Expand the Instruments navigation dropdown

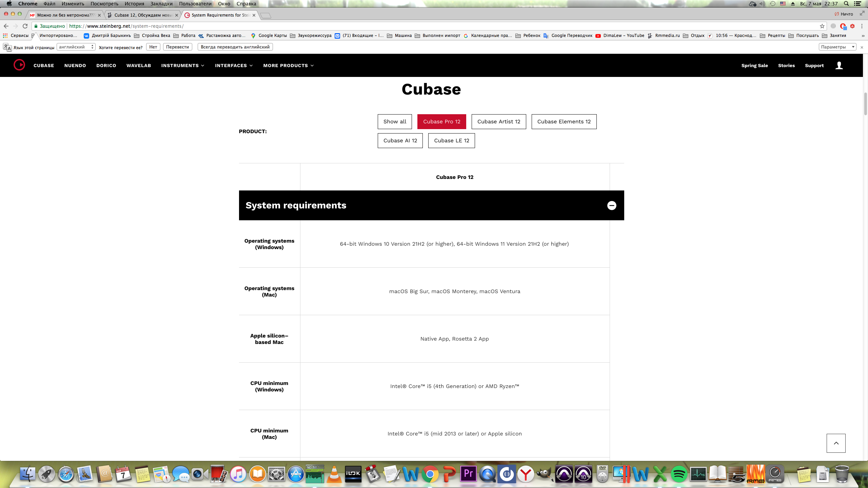pyautogui.click(x=183, y=65)
